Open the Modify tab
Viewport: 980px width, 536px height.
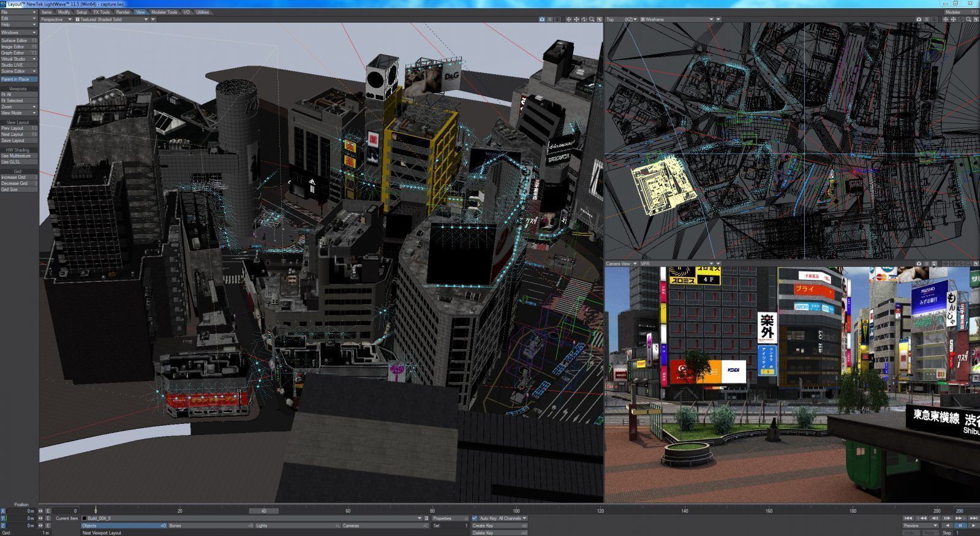click(64, 12)
